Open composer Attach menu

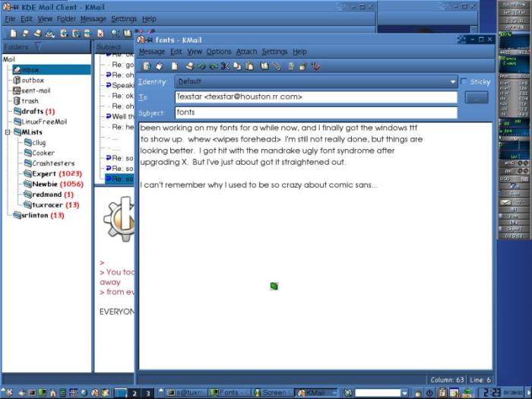pyautogui.click(x=246, y=52)
